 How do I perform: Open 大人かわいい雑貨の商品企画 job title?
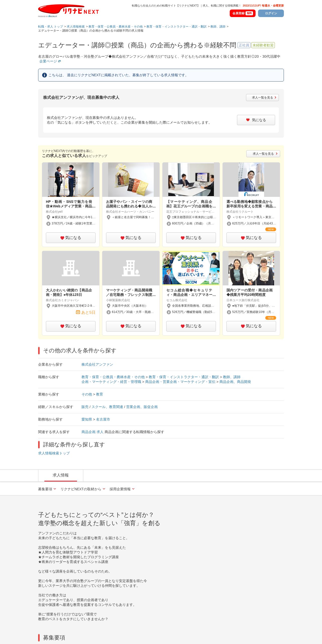tap(69, 292)
